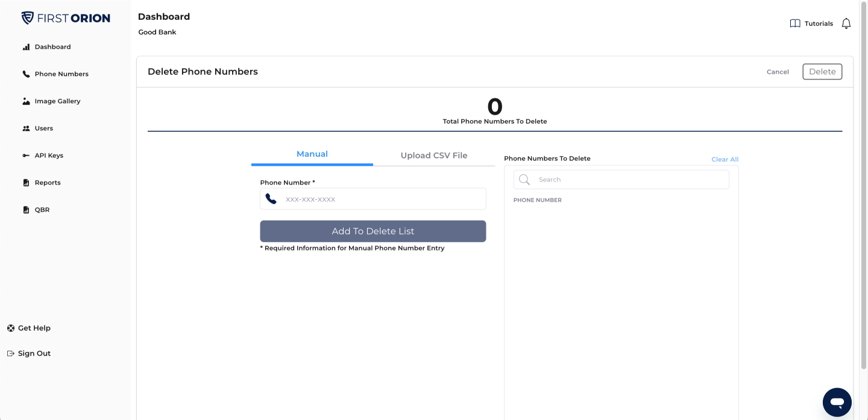Click the Phone Numbers handset icon in sidebar
The height and width of the screenshot is (420, 868).
pyautogui.click(x=26, y=74)
